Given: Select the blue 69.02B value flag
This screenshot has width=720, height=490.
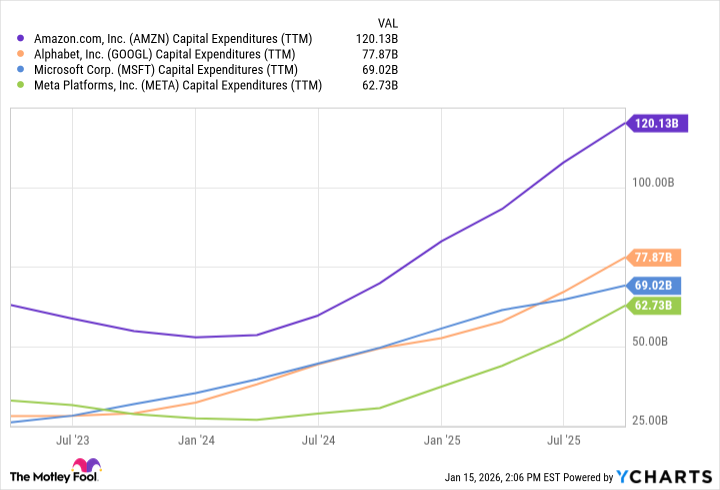Looking at the screenshot, I should pos(656,285).
